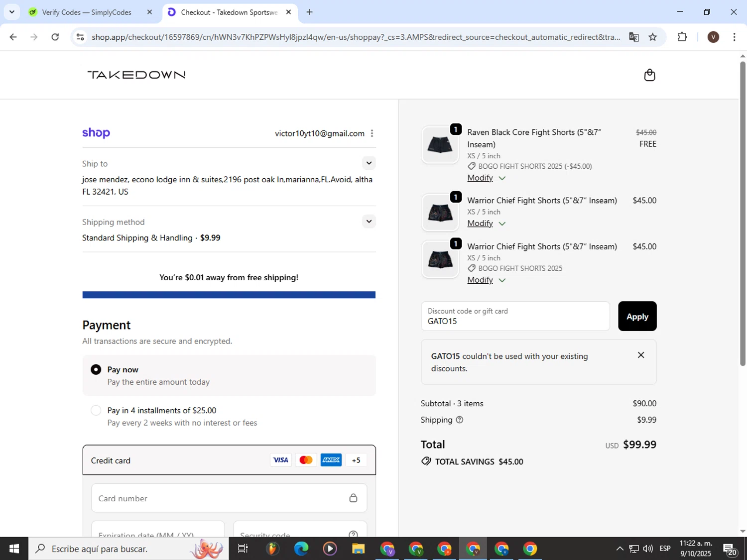Click Modify link for Raven Black shorts

[480, 178]
